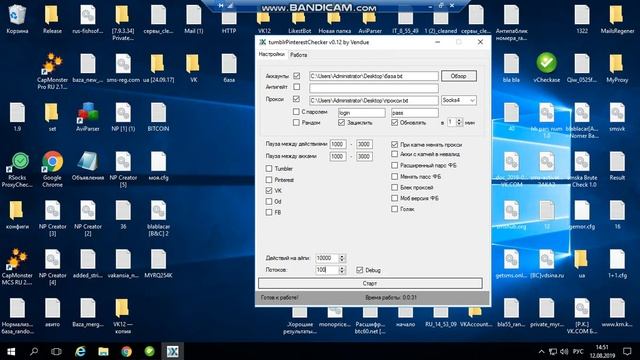Open the Socks4 proxy type dropdown

click(x=459, y=100)
